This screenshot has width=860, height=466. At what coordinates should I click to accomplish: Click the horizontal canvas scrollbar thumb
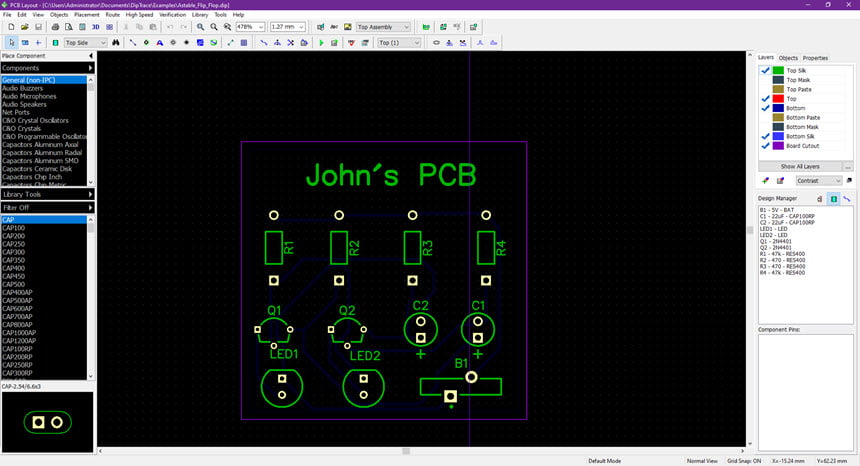tap(406, 451)
